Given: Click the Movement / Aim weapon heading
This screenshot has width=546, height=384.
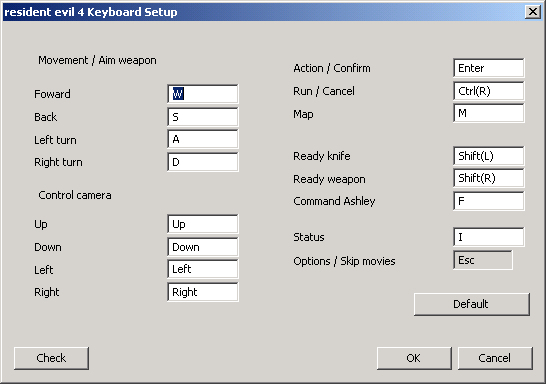Looking at the screenshot, I should pyautogui.click(x=97, y=60).
